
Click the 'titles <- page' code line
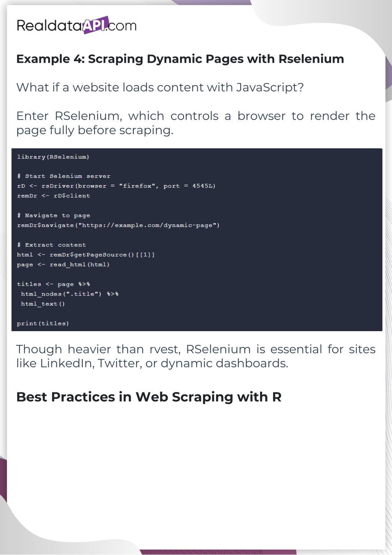click(x=53, y=284)
